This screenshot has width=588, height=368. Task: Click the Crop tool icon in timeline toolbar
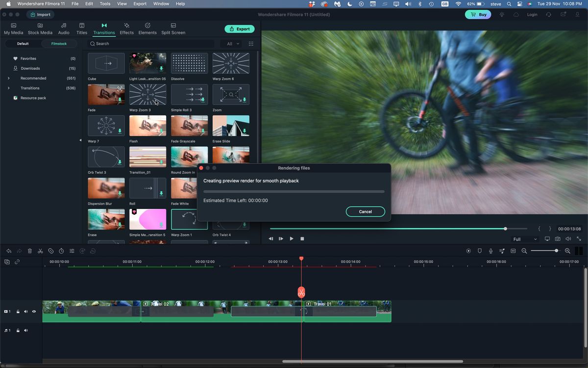pyautogui.click(x=50, y=251)
